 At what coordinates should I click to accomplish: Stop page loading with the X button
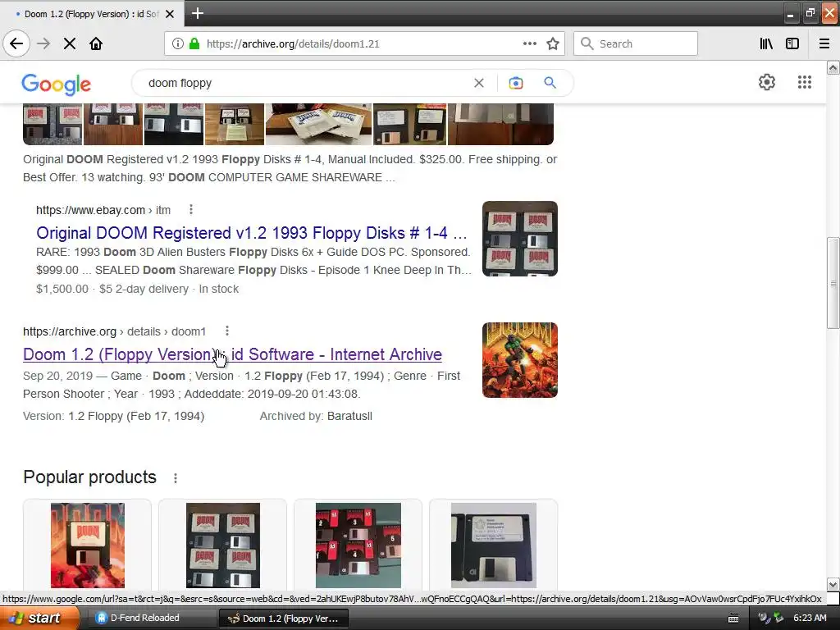[70, 43]
